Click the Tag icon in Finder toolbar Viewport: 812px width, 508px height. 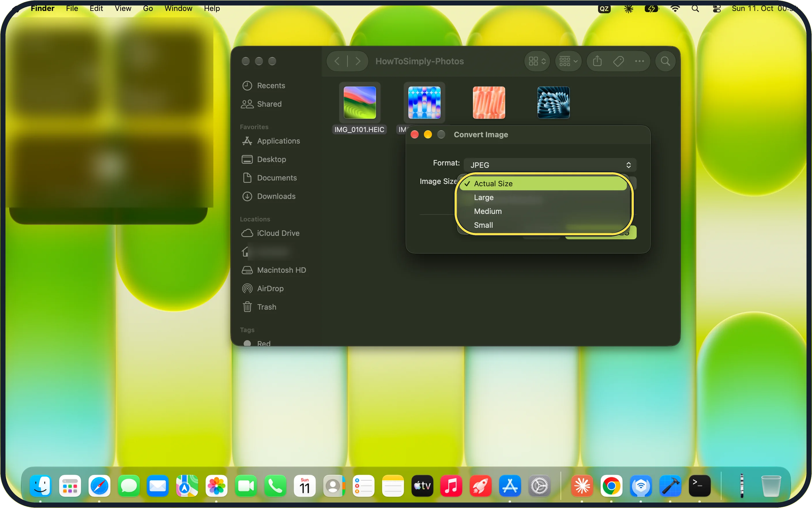pos(618,61)
